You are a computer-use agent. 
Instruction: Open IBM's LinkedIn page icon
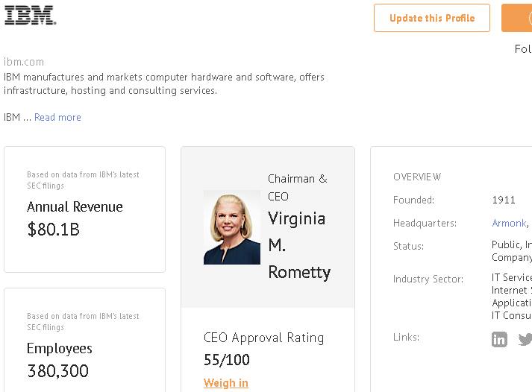(x=499, y=339)
